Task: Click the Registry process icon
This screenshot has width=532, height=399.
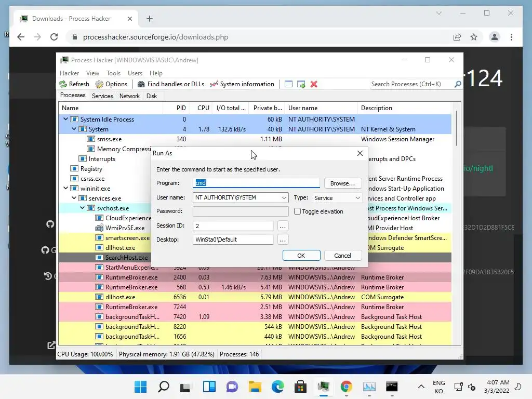Action: pyautogui.click(x=74, y=169)
